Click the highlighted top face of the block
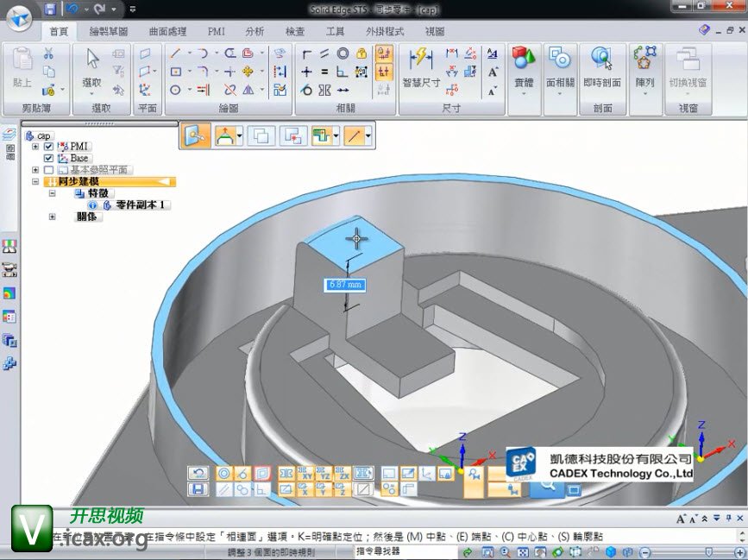The width and height of the screenshot is (748, 560). (x=355, y=246)
